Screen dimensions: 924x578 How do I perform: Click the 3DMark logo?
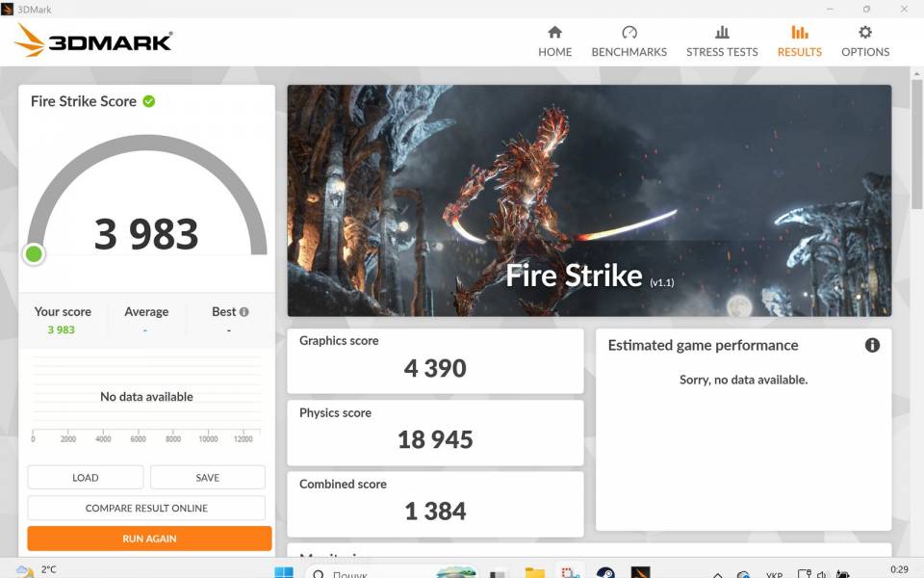[x=94, y=41]
